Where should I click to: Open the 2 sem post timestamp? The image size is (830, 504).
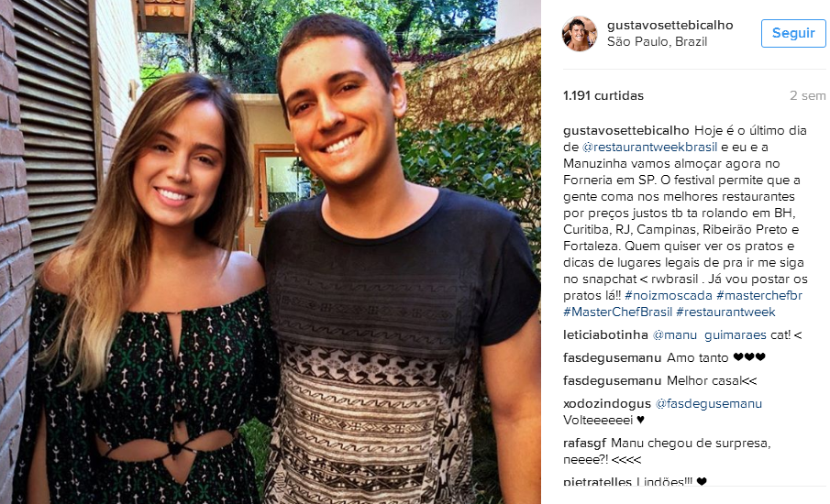pyautogui.click(x=807, y=95)
